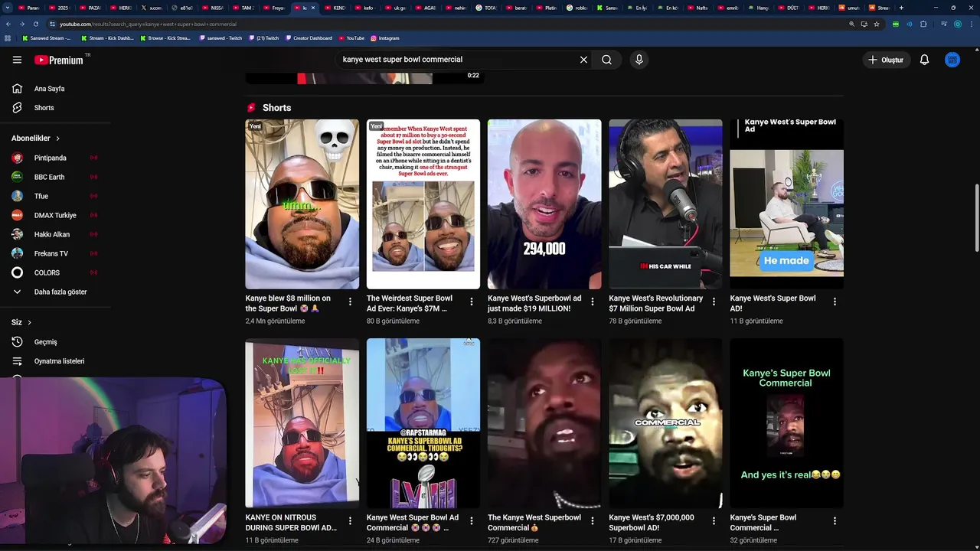This screenshot has height=551, width=980.
Task: Open the browser apps grid icon
Action: [8, 37]
